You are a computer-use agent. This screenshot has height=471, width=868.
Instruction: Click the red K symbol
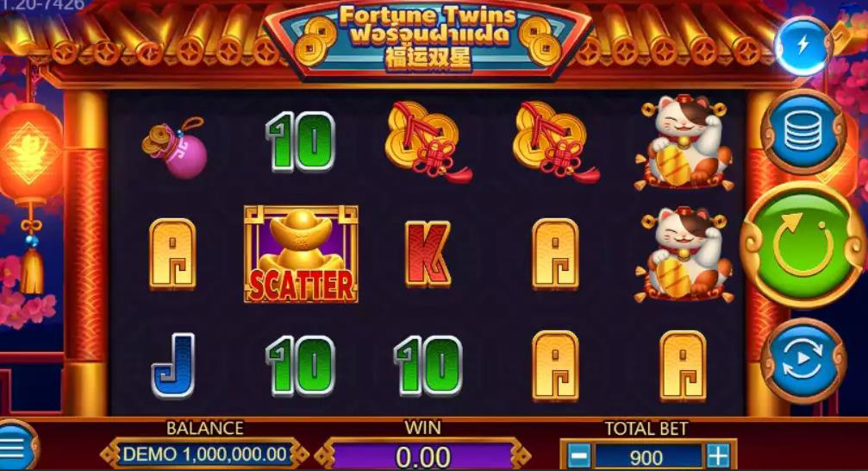pyautogui.click(x=427, y=254)
